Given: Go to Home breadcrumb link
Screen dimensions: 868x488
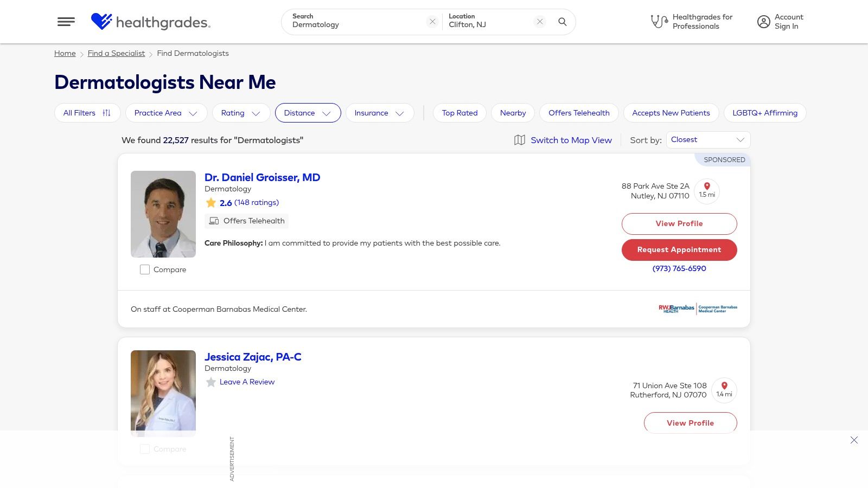Looking at the screenshot, I should (x=65, y=53).
